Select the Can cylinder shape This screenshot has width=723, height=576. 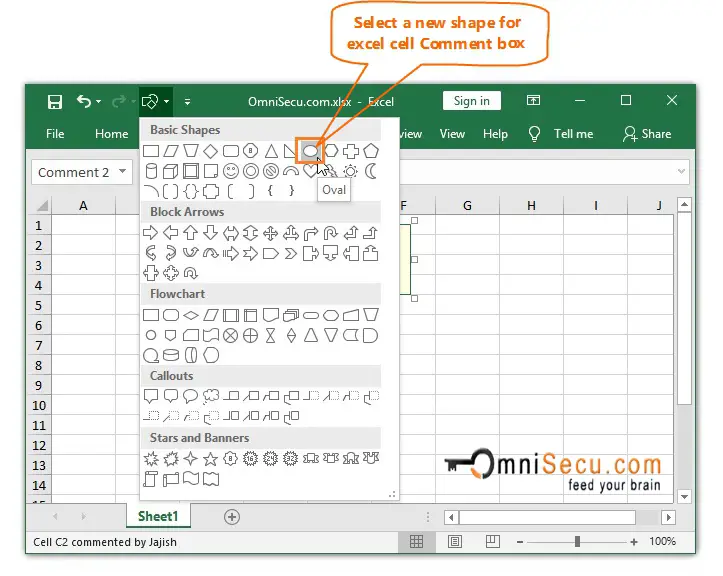point(151,171)
